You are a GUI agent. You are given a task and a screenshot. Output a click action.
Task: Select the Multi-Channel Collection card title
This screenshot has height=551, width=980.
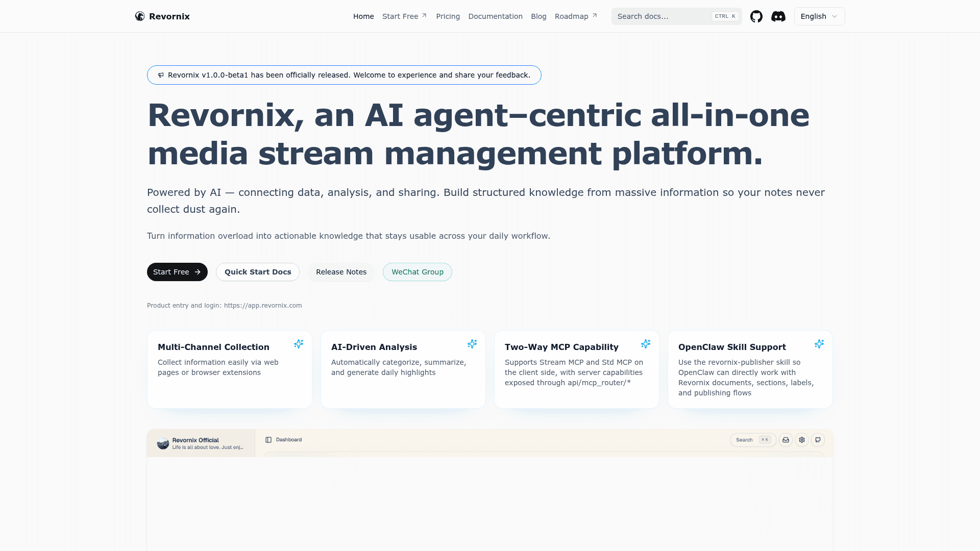(x=213, y=347)
